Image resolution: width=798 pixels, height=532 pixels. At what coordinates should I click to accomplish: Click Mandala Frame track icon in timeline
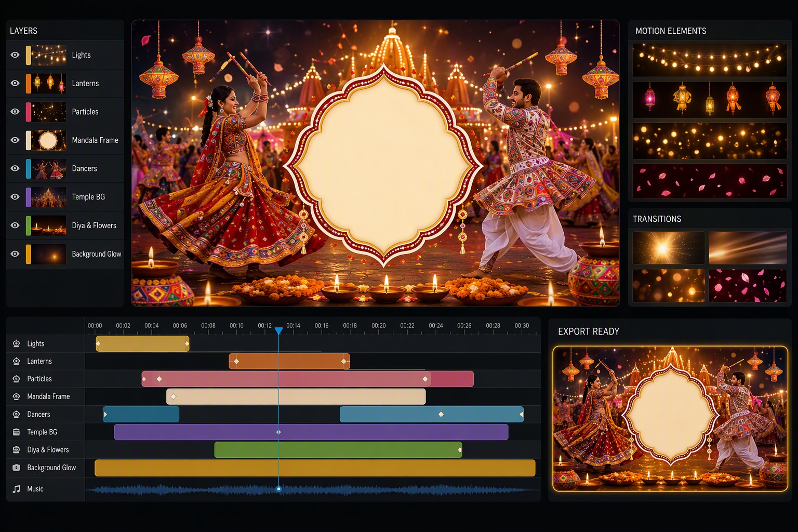coord(17,396)
